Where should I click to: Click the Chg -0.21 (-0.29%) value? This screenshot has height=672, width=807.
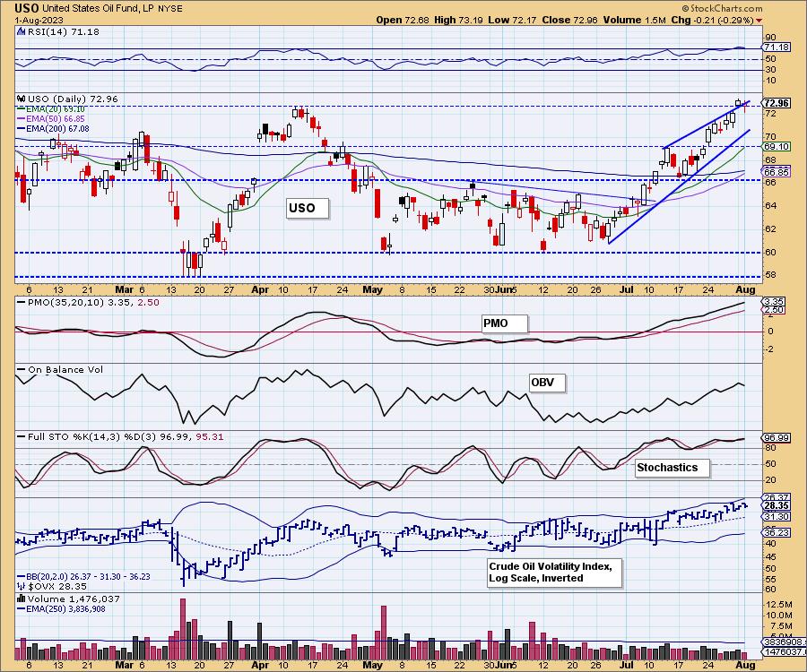point(713,20)
